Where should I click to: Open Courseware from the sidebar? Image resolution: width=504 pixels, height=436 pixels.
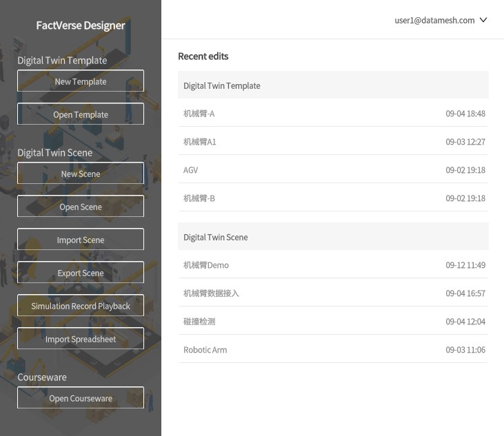pos(81,398)
